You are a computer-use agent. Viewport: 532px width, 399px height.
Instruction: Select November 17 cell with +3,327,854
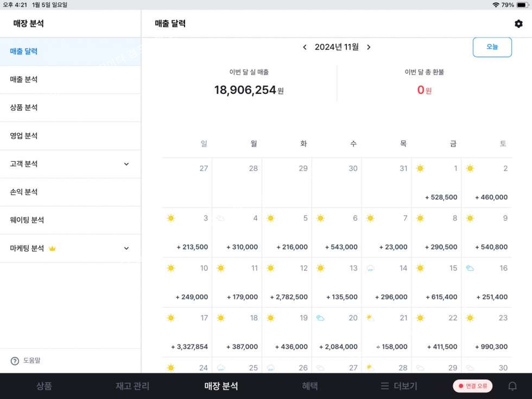[x=187, y=332]
